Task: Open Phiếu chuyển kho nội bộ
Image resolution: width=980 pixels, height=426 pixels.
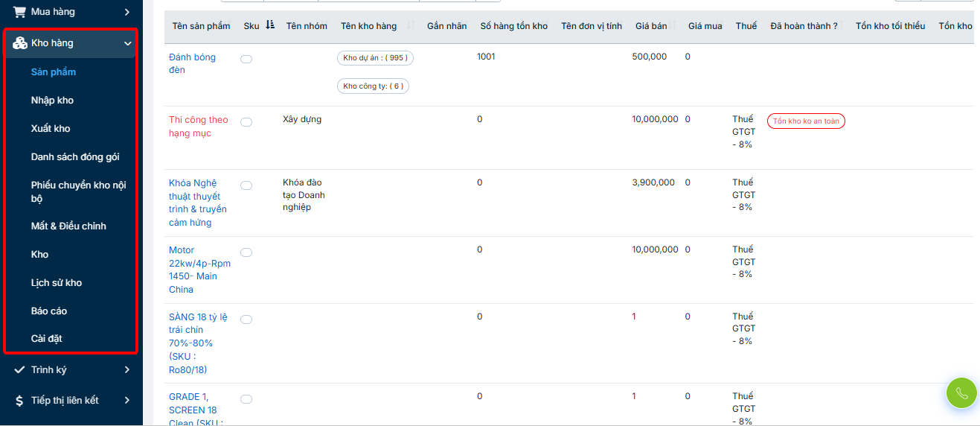Action: point(78,192)
